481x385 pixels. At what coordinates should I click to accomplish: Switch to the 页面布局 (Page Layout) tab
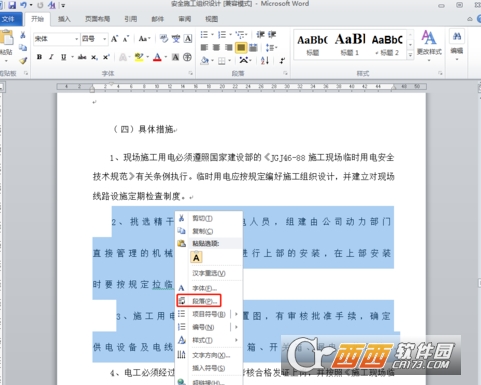(97, 19)
